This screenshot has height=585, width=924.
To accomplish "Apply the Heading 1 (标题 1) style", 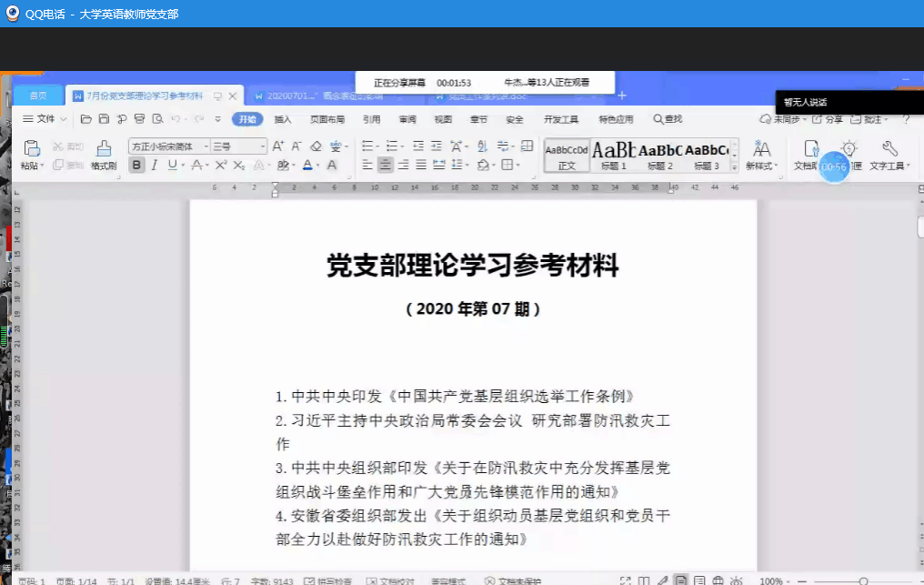I will tap(614, 155).
